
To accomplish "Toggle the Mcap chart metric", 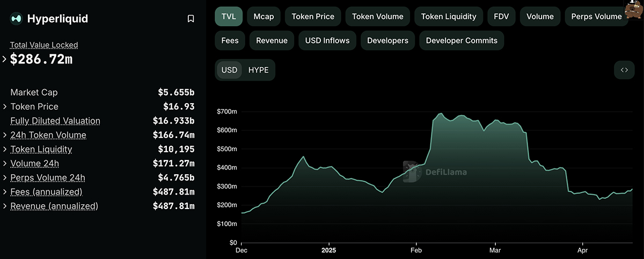I will pyautogui.click(x=264, y=16).
